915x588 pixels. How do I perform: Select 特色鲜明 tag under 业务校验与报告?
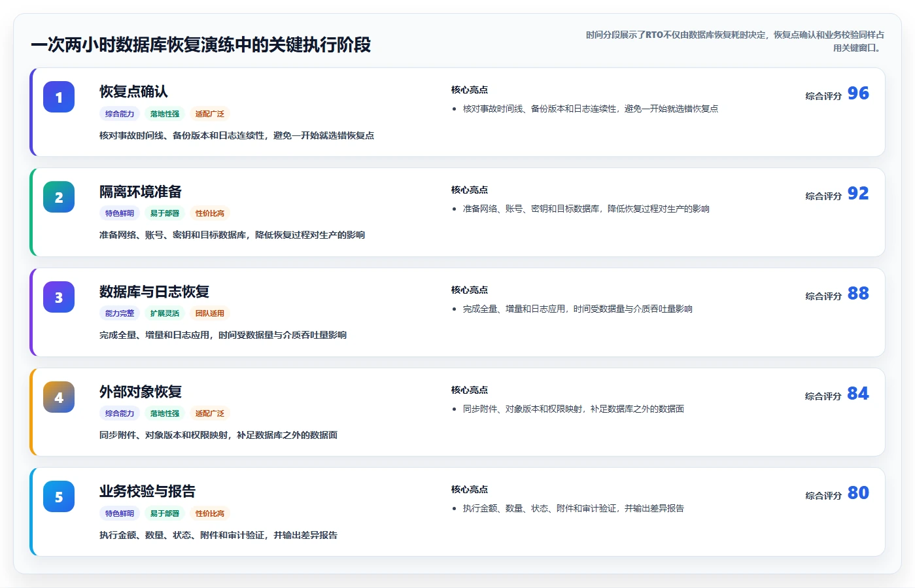(x=120, y=513)
